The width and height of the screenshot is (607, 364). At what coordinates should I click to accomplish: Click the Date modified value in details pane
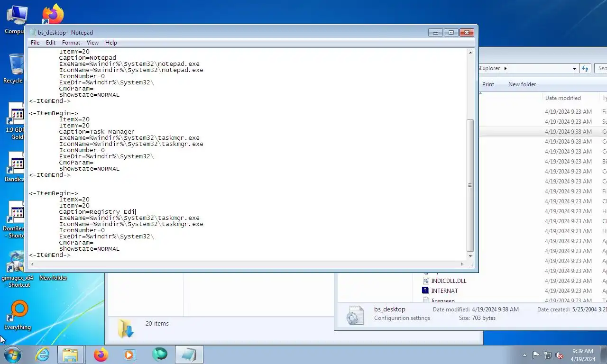(495, 309)
